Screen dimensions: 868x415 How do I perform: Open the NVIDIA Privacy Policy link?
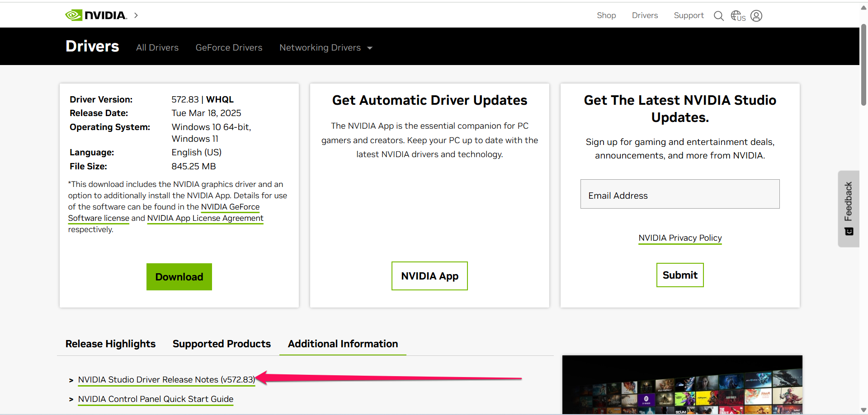[679, 238]
